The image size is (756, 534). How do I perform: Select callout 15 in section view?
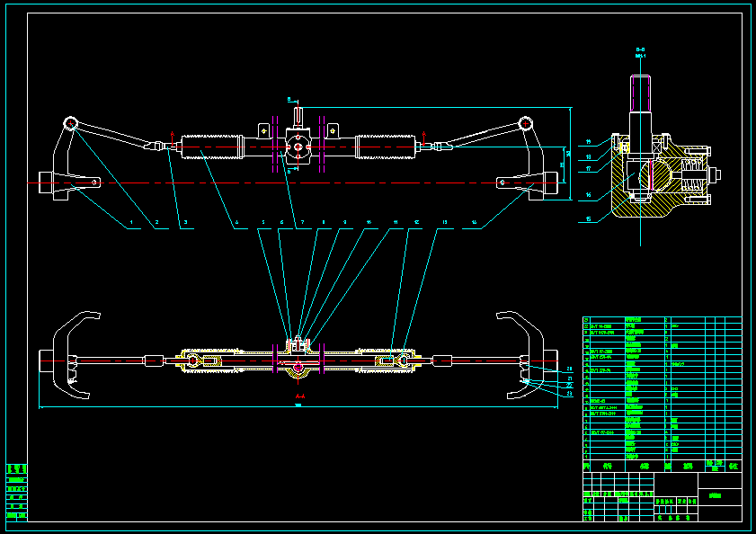pyautogui.click(x=588, y=219)
